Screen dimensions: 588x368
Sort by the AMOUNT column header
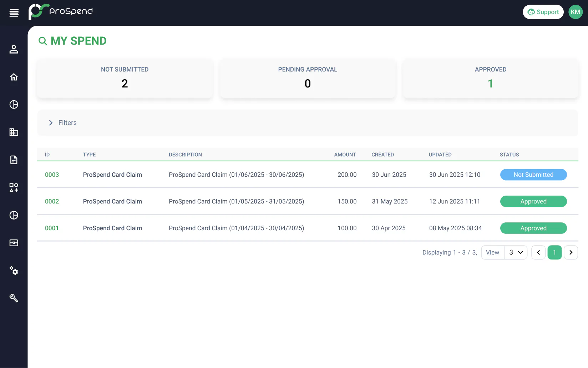345,155
